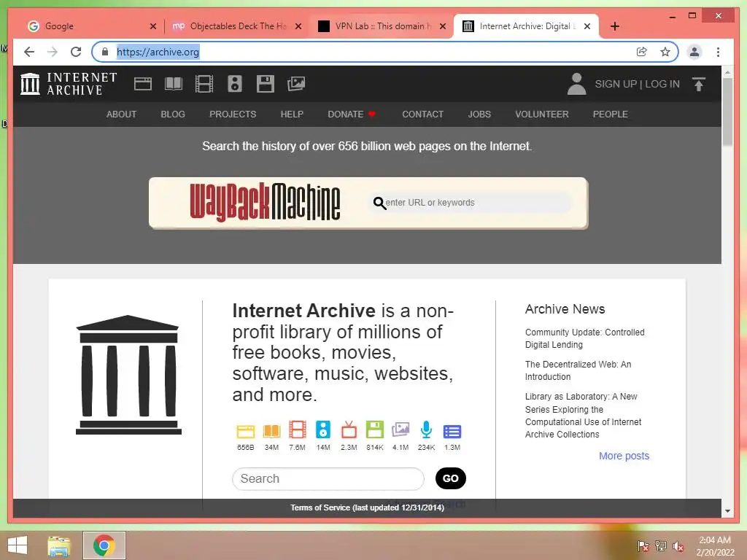Open the 1.3M collections list icon
The image size is (747, 560).
pos(452,432)
